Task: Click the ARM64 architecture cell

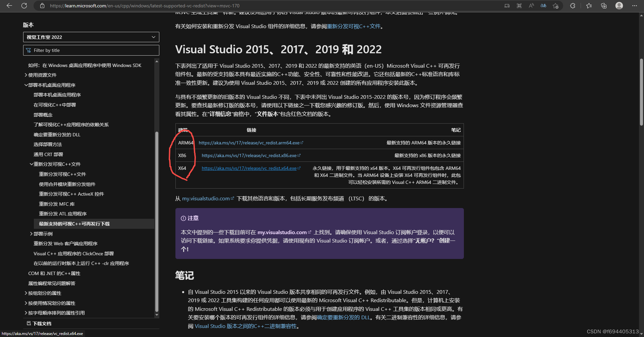Action: (x=185, y=143)
